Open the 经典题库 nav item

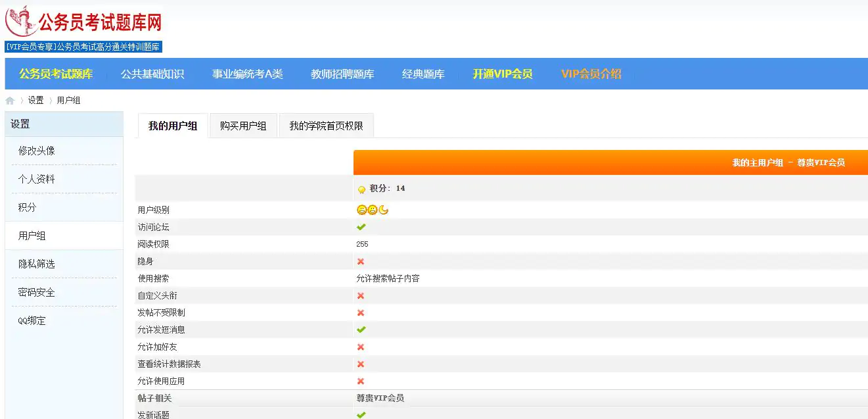(423, 74)
